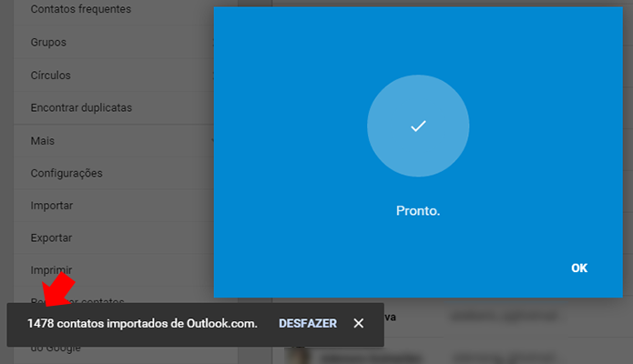The width and height of the screenshot is (633, 364).
Task: Click the 1478 contatos importados message
Action: pyautogui.click(x=142, y=324)
